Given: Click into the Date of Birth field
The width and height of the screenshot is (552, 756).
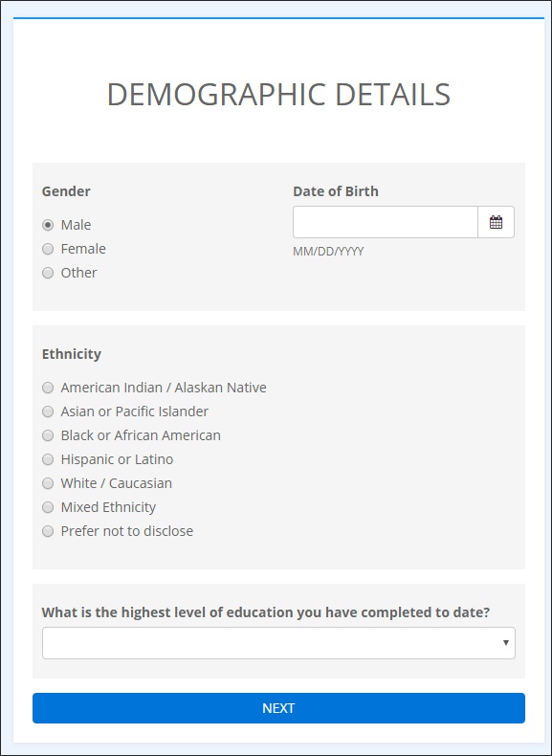Looking at the screenshot, I should click(386, 222).
